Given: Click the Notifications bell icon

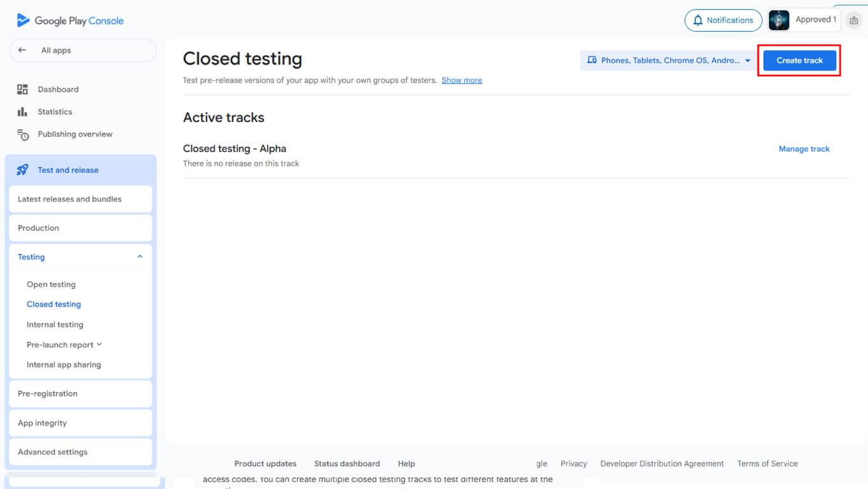Looking at the screenshot, I should click(698, 20).
